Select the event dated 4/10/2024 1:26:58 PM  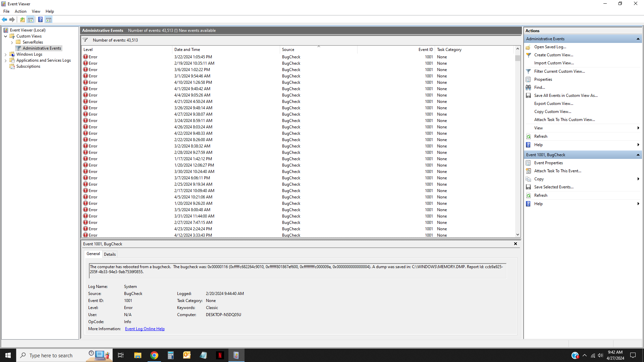coord(298,82)
